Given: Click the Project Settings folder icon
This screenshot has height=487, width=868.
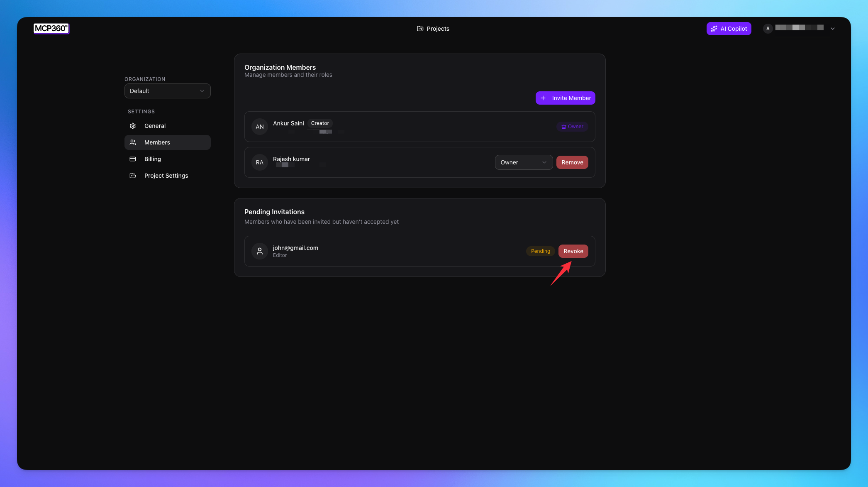Looking at the screenshot, I should (133, 176).
